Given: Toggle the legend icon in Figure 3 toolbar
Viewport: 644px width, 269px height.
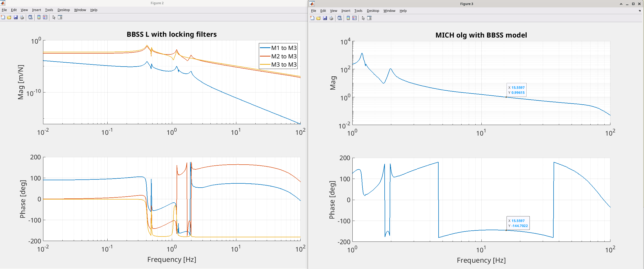Looking at the screenshot, I should [355, 18].
